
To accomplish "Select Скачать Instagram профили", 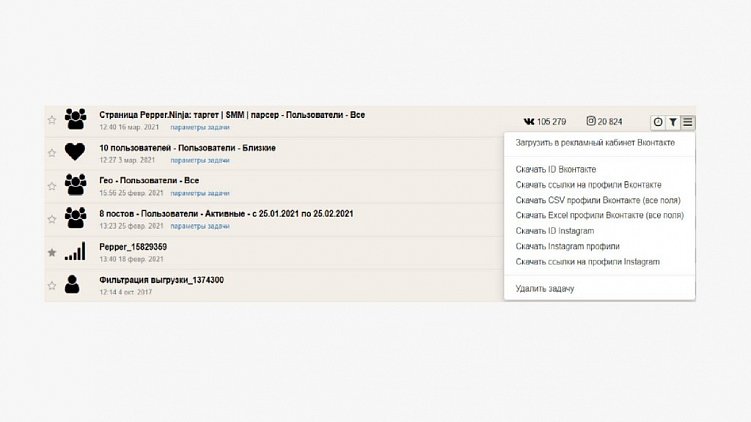I will pos(568,246).
